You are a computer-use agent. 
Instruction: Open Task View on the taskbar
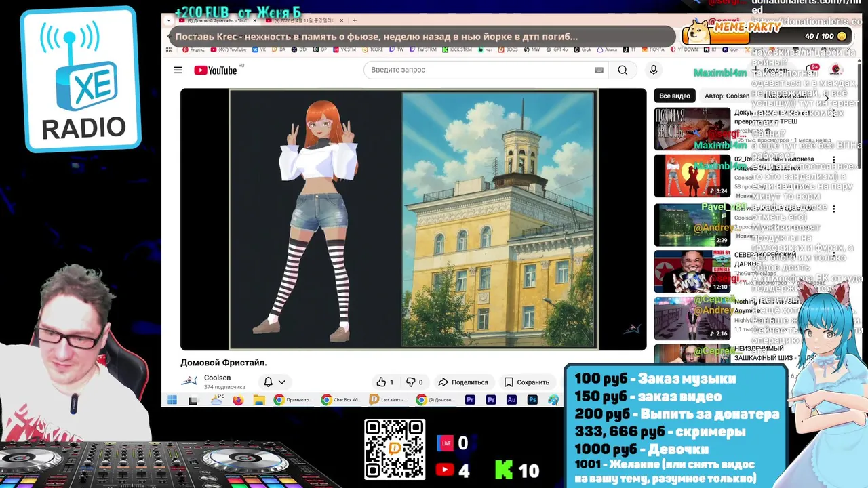[193, 401]
